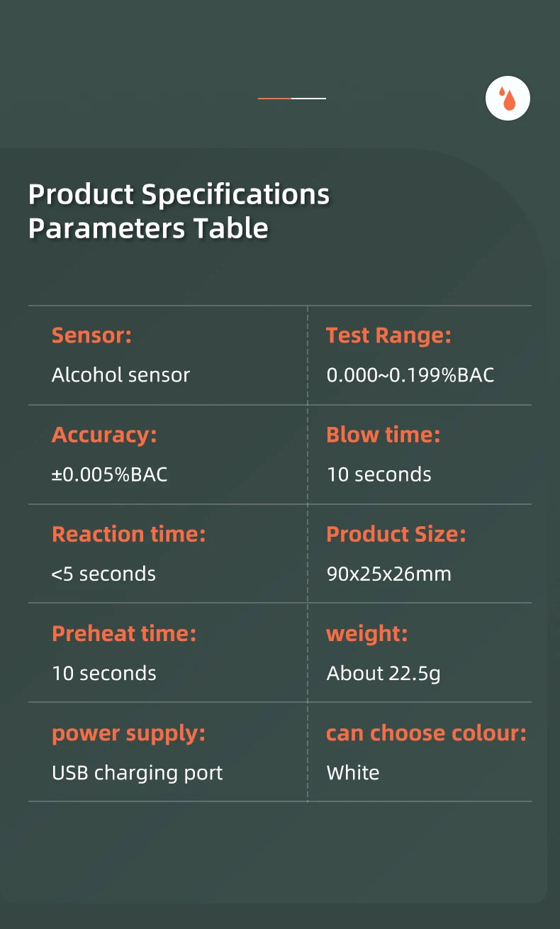Select the USB charging port value
560x929 pixels.
pyautogui.click(x=138, y=772)
